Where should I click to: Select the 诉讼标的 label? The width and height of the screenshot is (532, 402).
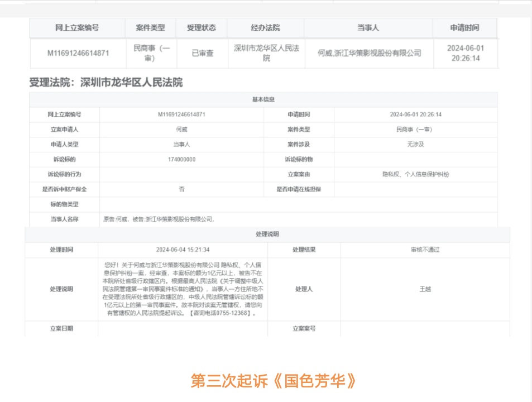point(64,160)
